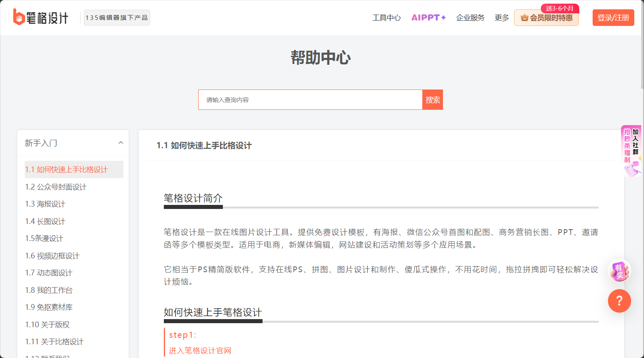Image resolution: width=644 pixels, height=358 pixels.
Task: Select 1.8 我的工作台
Action: (49, 290)
